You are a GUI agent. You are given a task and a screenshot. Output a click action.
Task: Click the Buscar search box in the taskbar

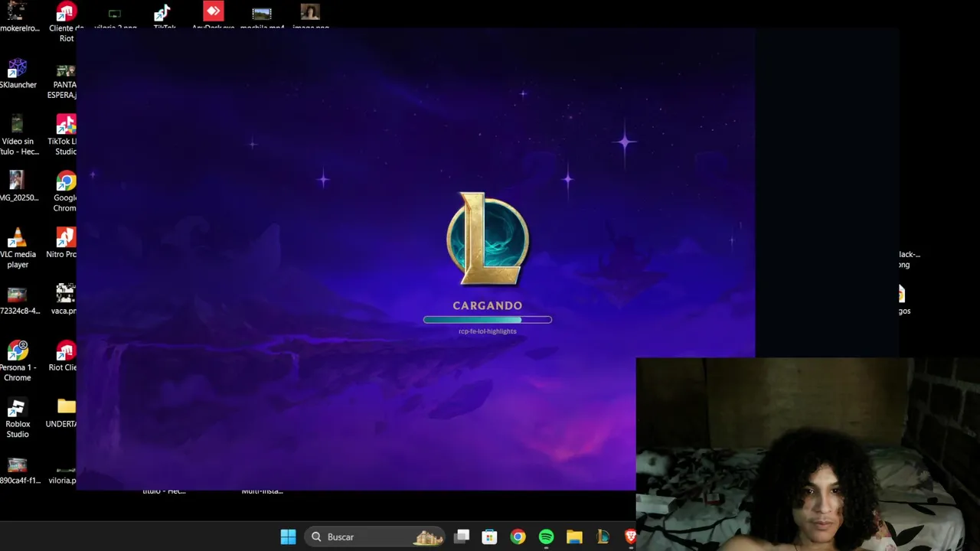pos(375,536)
